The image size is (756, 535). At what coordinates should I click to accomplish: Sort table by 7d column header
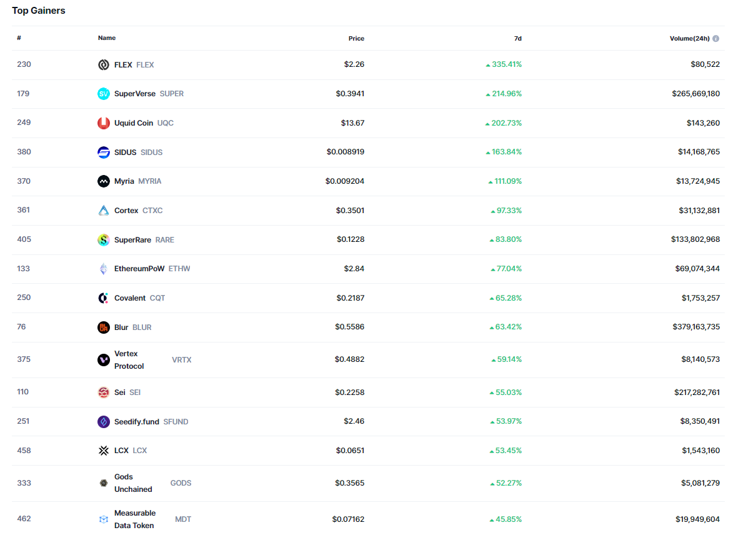517,39
